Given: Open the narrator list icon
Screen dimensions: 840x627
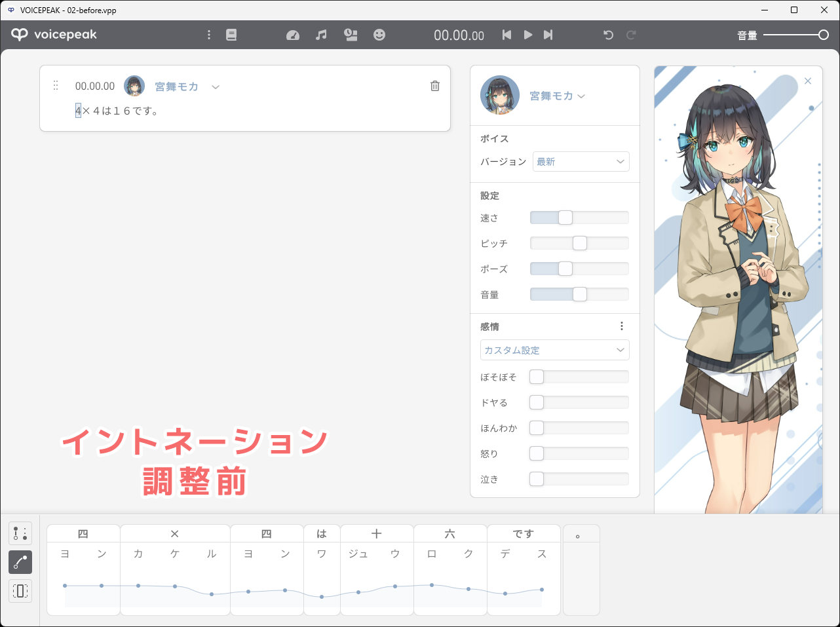Looking at the screenshot, I should pyautogui.click(x=351, y=35).
